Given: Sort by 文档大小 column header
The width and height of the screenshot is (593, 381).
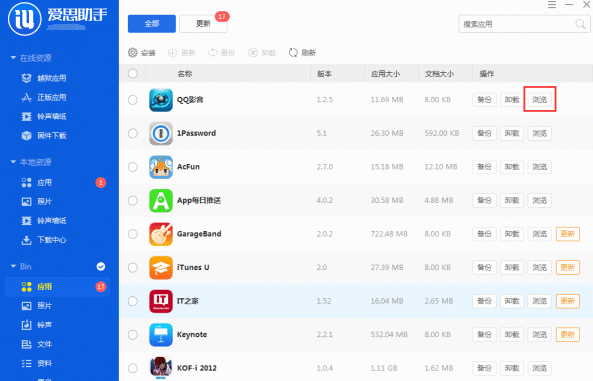Looking at the screenshot, I should (439, 74).
